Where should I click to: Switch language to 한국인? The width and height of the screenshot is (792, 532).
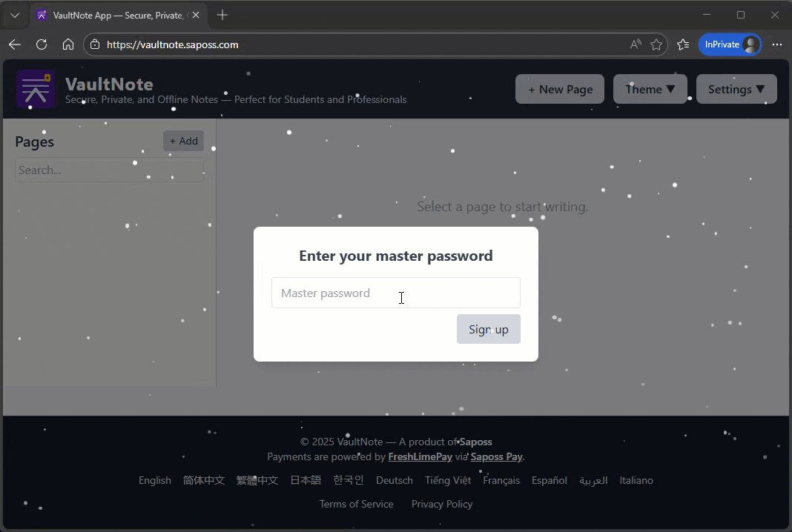coord(349,480)
